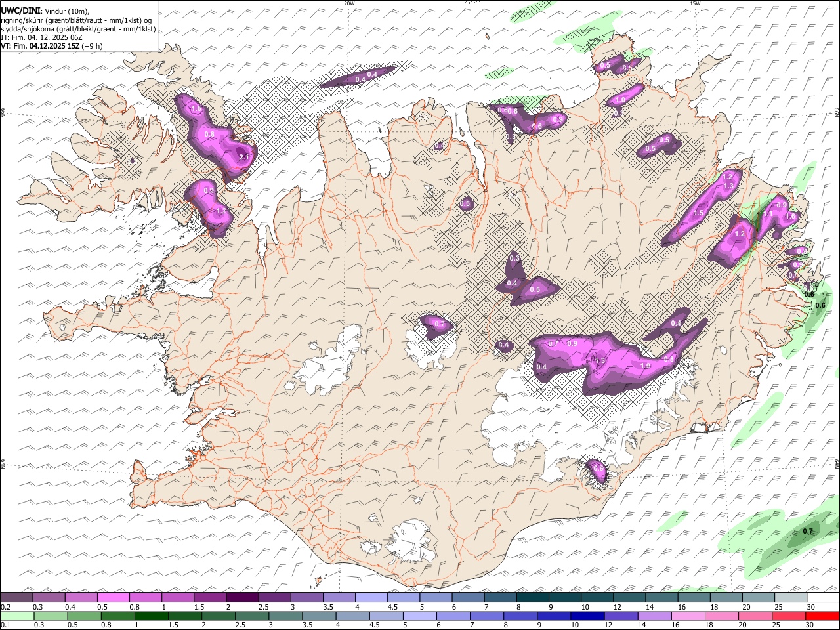This screenshot has height=630, width=840.
Task: Click the '0.7' value in the offshore green area
Action: 808,531
